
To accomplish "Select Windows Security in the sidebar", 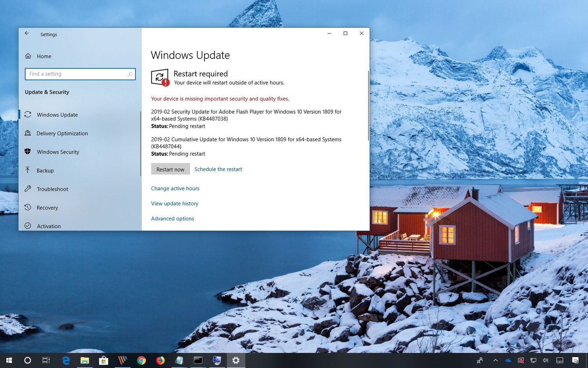I will 58,152.
